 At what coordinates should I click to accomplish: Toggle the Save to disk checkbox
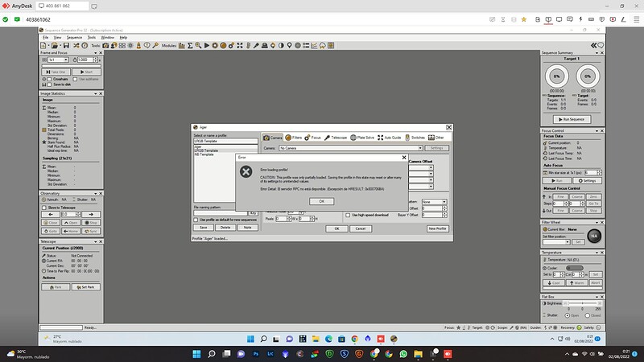49,84
